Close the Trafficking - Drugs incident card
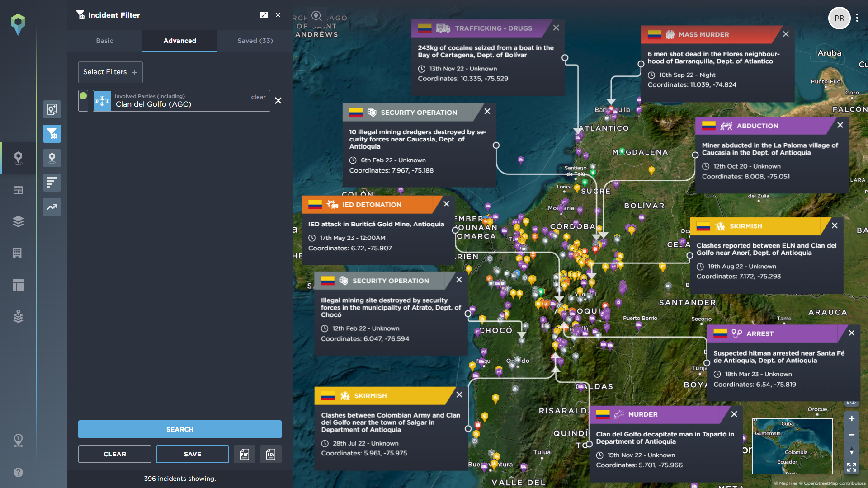868x488 pixels. (556, 28)
